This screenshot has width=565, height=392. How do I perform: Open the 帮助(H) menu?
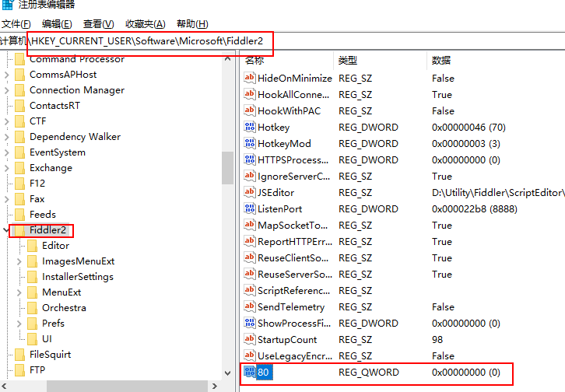[x=192, y=24]
